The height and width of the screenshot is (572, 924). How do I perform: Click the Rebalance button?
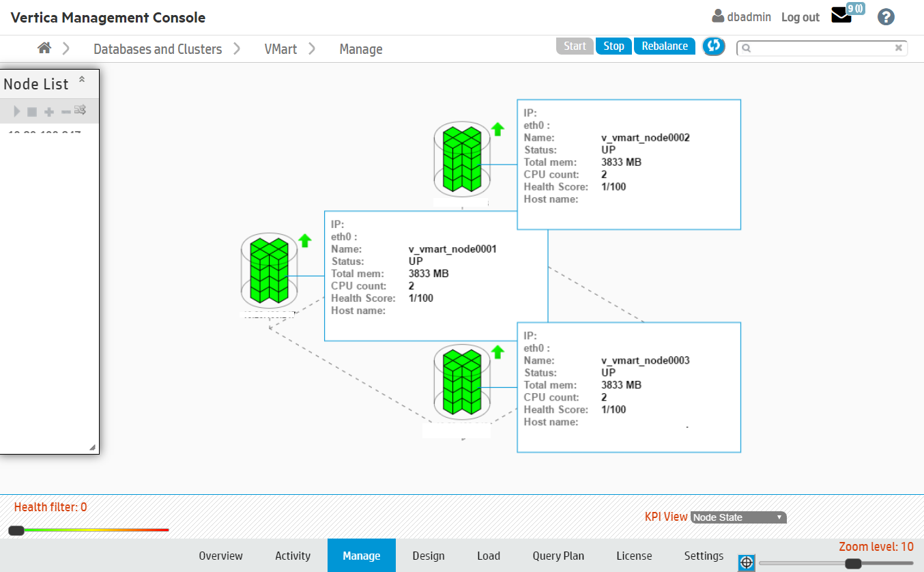pyautogui.click(x=665, y=46)
